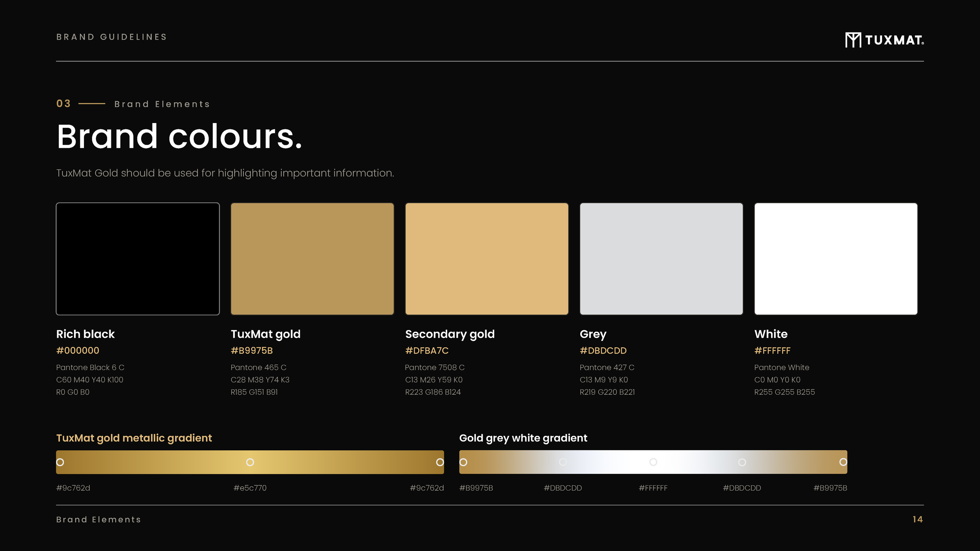Click the 03 section number
This screenshot has width=980, height=551.
tap(64, 103)
